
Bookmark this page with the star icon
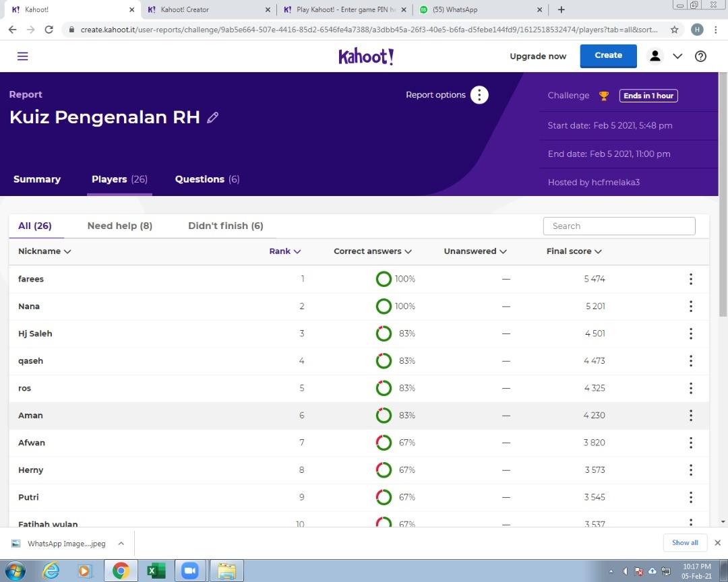click(674, 30)
